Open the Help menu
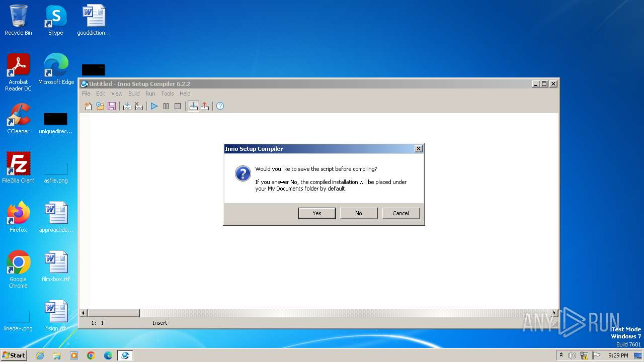 tap(185, 94)
